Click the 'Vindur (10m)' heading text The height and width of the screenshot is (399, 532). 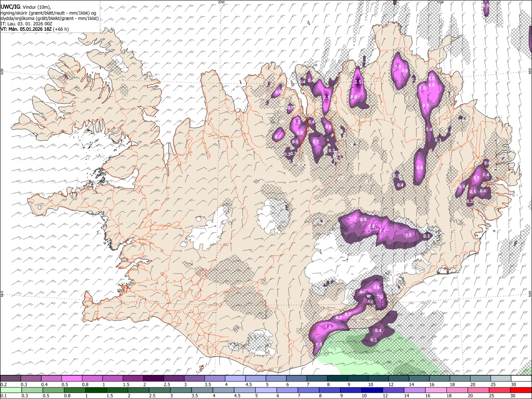coord(37,7)
